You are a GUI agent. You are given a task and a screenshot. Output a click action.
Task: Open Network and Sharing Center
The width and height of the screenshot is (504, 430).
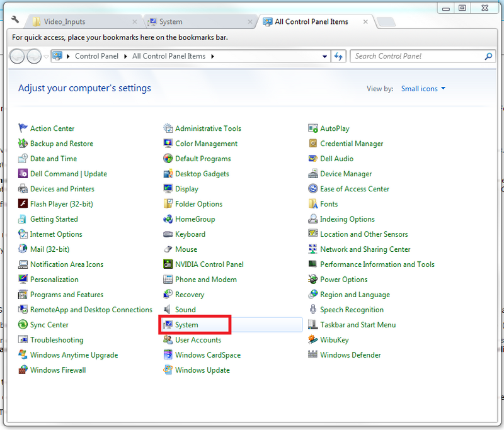365,249
